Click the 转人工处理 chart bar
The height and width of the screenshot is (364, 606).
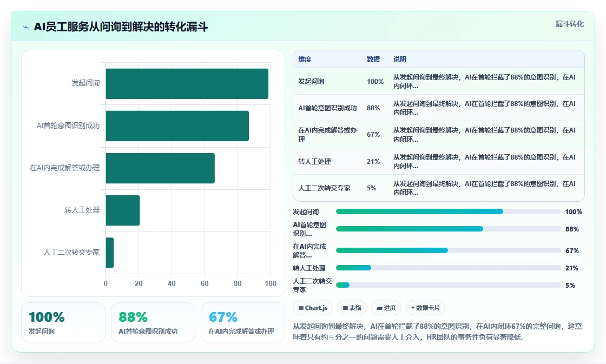[x=123, y=210]
